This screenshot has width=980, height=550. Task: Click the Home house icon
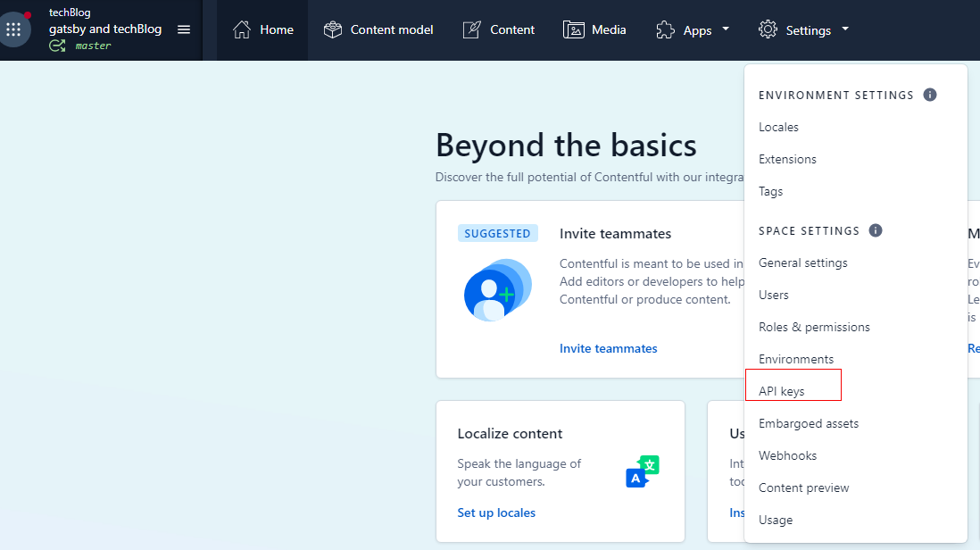[x=242, y=29]
